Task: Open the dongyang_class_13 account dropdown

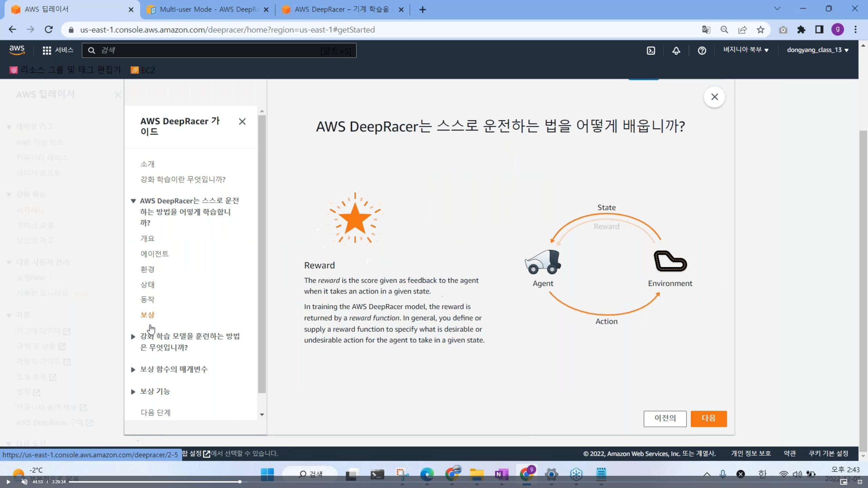Action: click(x=817, y=50)
